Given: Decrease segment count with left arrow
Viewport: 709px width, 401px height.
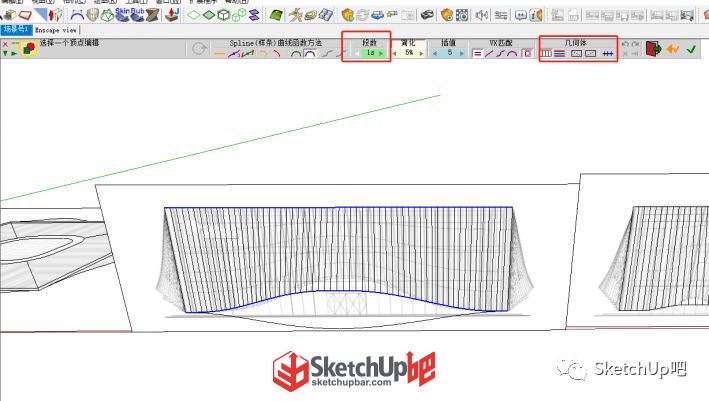Looking at the screenshot, I should pos(357,53).
